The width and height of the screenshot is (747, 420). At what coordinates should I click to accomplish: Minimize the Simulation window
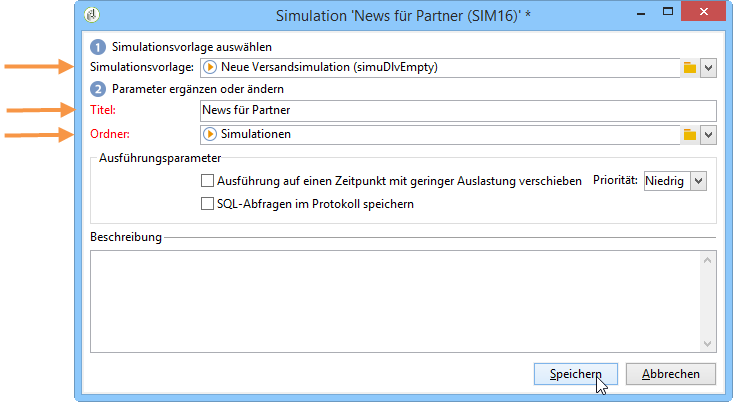pos(641,13)
